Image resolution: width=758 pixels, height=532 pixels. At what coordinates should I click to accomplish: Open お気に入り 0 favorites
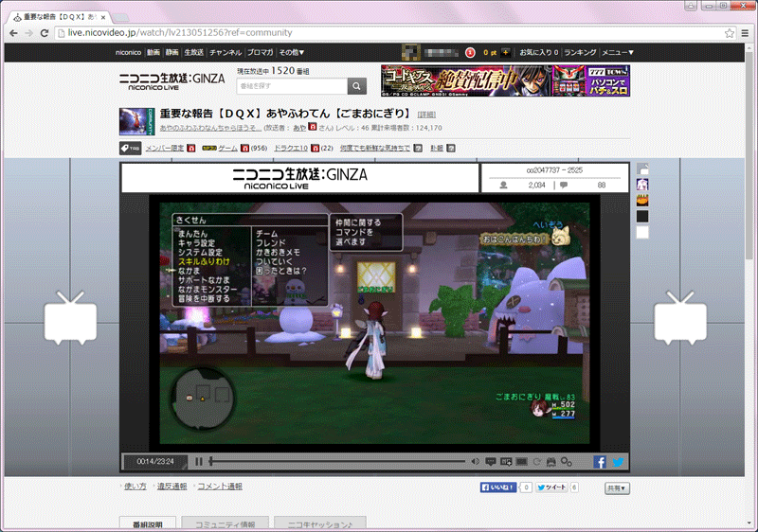539,52
